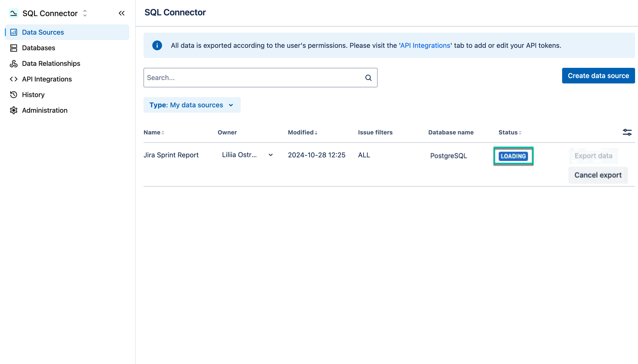Screen dimensions: 638x364
Task: Open the Type: My data sources filter dropdown
Action: coord(192,105)
